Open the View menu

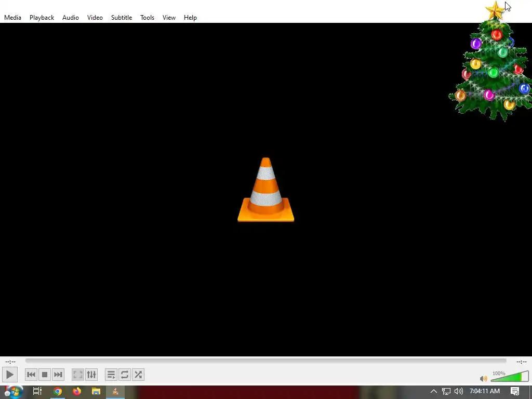[x=169, y=18]
